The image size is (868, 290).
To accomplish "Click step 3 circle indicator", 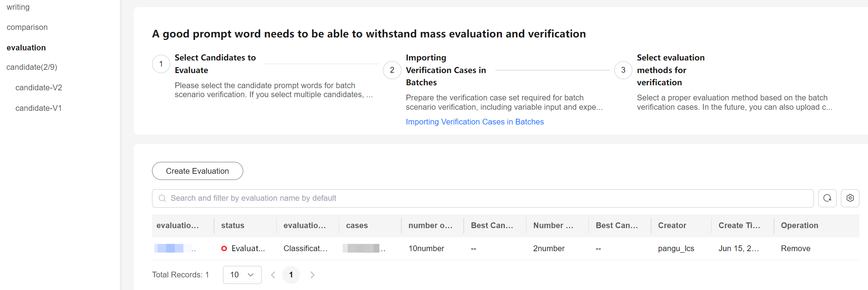I will click(x=623, y=70).
